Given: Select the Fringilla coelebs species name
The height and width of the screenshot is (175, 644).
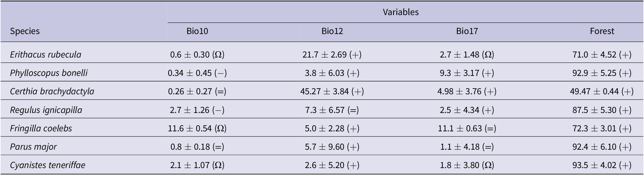Looking at the screenshot, I should pyautogui.click(x=41, y=128).
